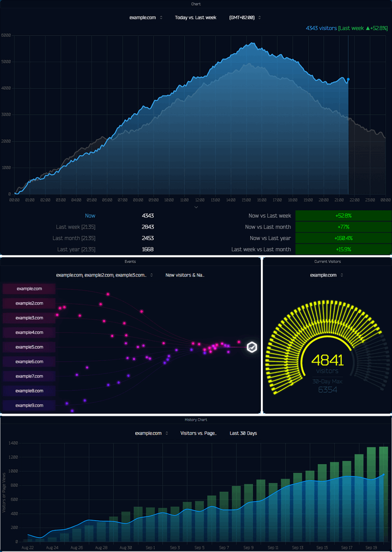Open the New visitors & Na... event selector
392x552 pixels.
(x=185, y=275)
